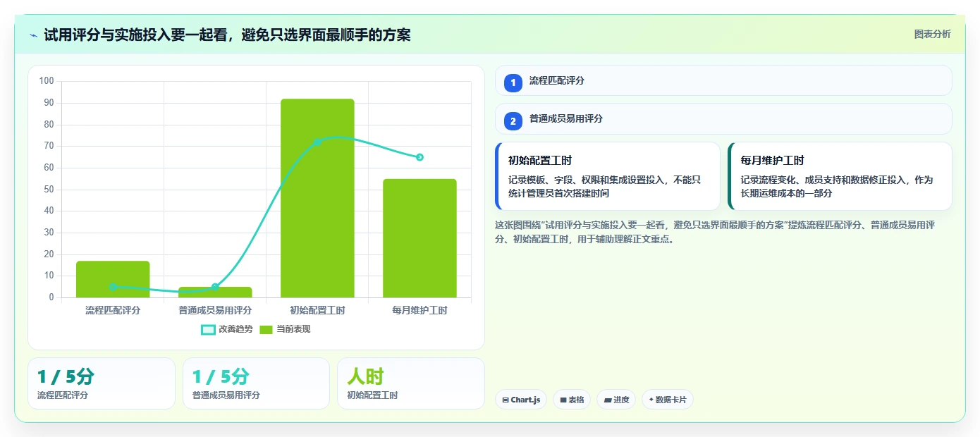Image resolution: width=980 pixels, height=437 pixels.
Task: Click the x-axis label 每月维护工时
Action: [419, 310]
